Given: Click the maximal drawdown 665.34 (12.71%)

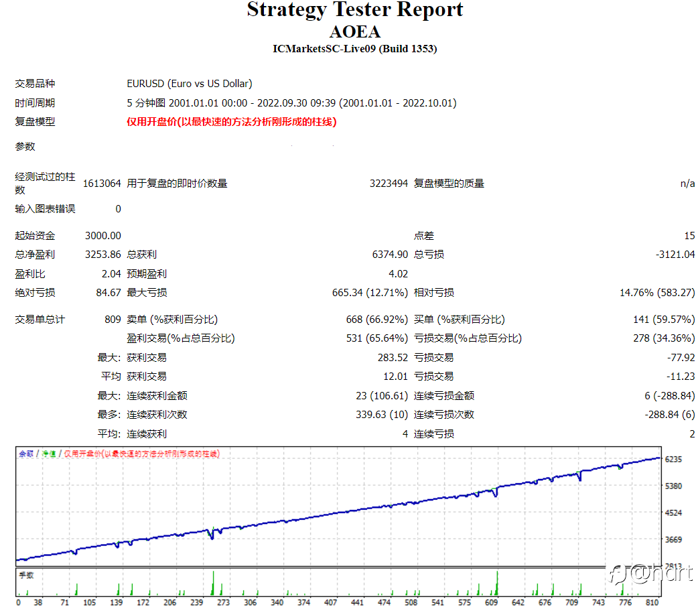Looking at the screenshot, I should (x=370, y=293).
